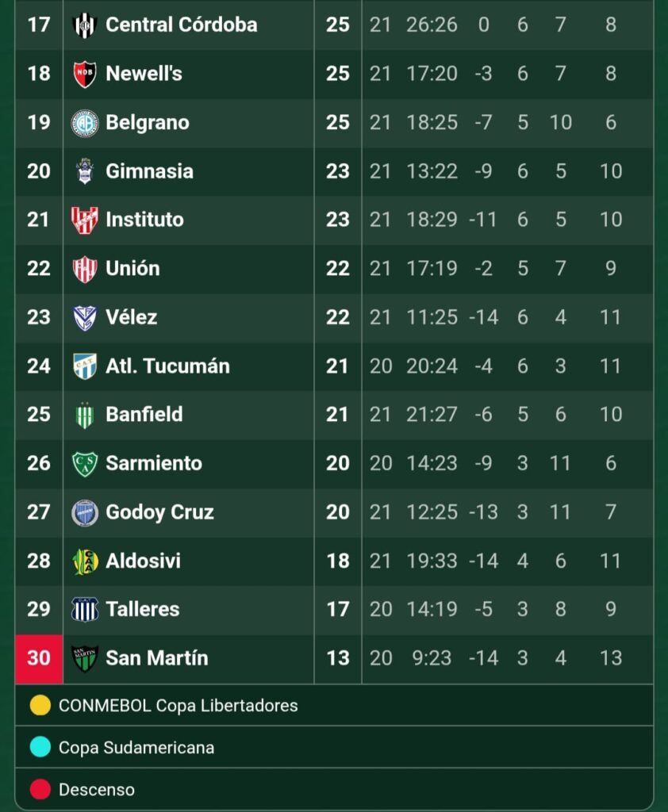Tap the Vélez team crest
The height and width of the screenshot is (812, 668).
pyautogui.click(x=84, y=317)
